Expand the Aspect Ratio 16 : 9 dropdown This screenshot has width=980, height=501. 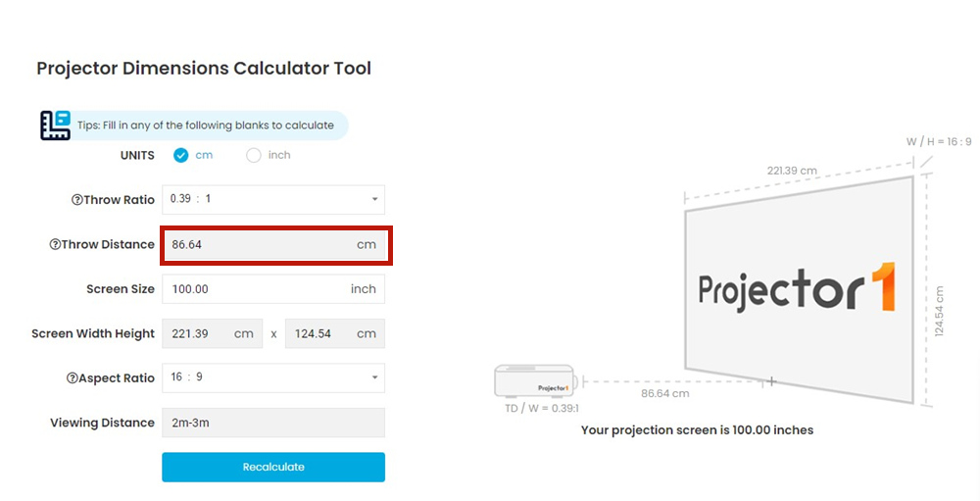[x=272, y=377]
